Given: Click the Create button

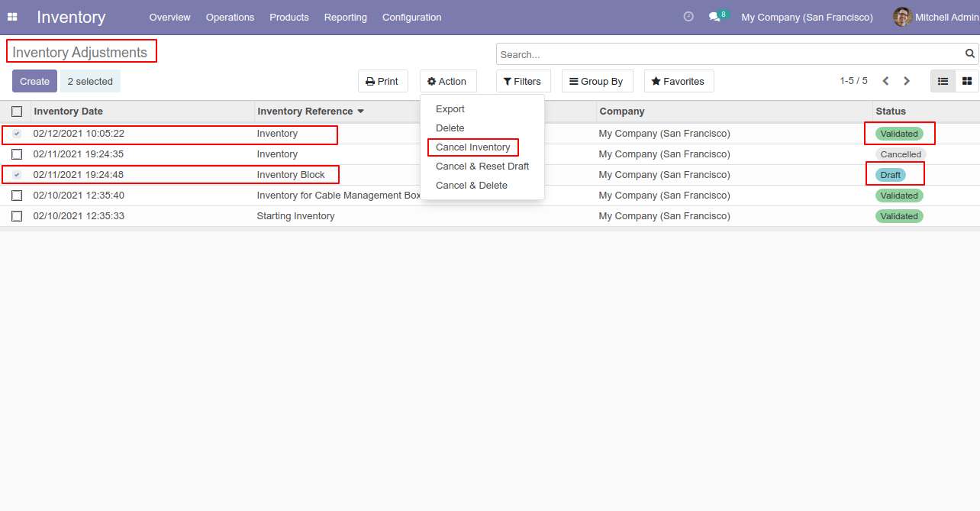Looking at the screenshot, I should tap(34, 81).
